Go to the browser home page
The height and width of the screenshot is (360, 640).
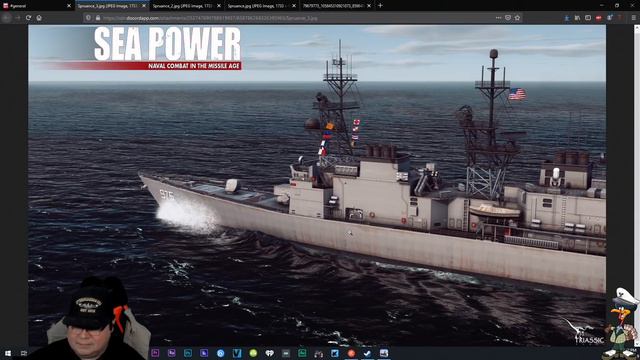(39, 18)
